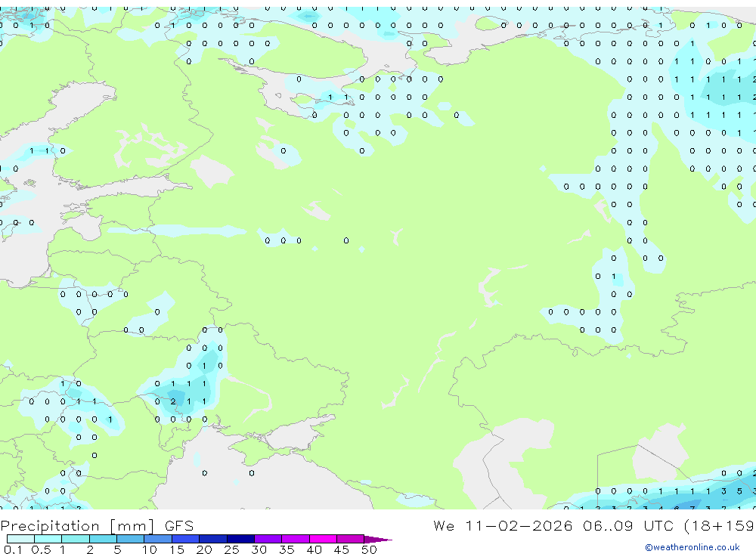Click the '20' legend scale label
Viewport: 756px width, 554px height.
coord(204,549)
